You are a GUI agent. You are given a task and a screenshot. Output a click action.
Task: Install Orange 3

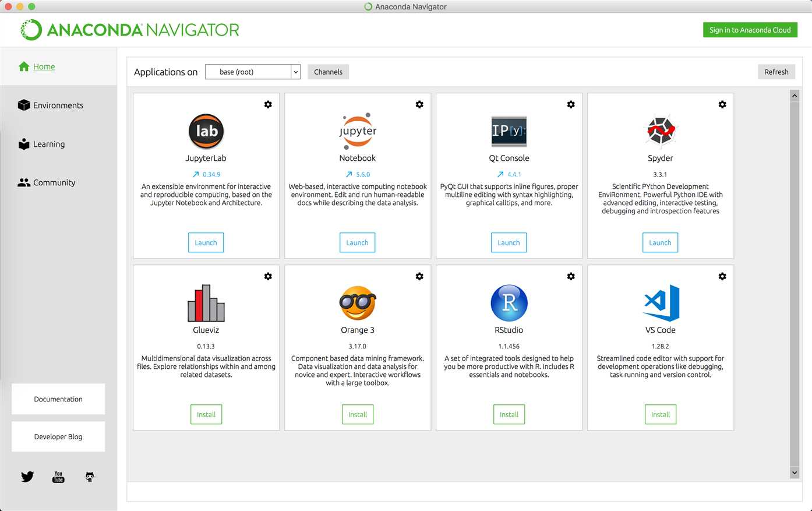pyautogui.click(x=358, y=414)
